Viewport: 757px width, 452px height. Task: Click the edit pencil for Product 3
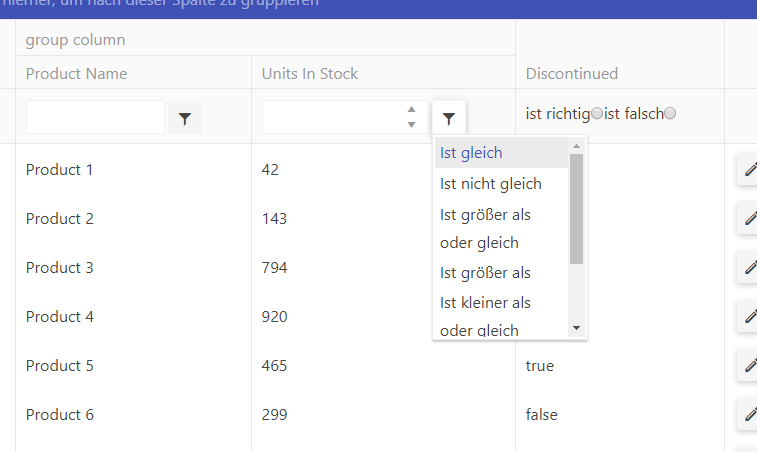(x=749, y=268)
